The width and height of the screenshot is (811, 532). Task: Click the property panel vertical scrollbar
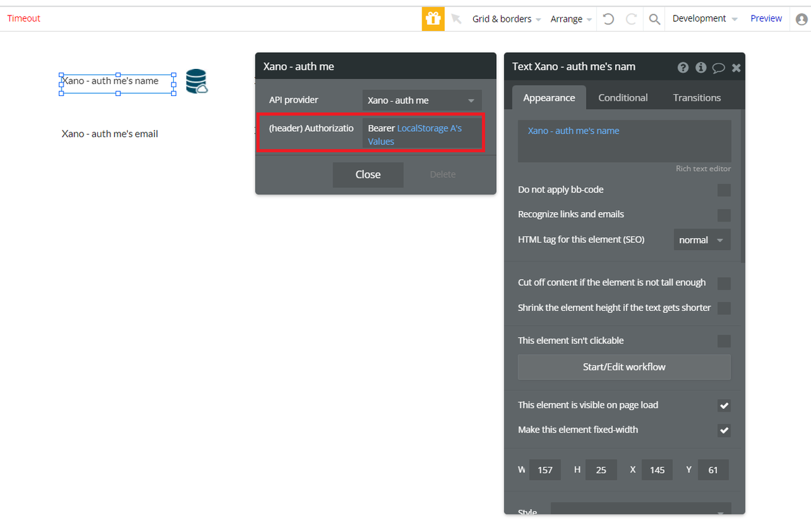pyautogui.click(x=743, y=186)
